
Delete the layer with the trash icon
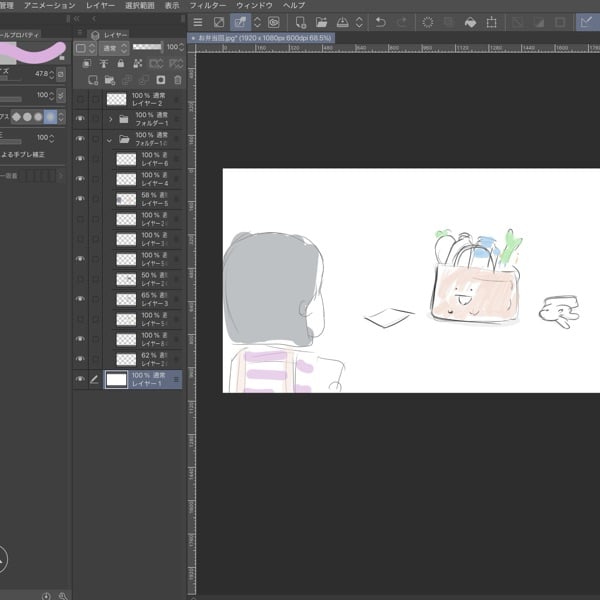tap(178, 80)
